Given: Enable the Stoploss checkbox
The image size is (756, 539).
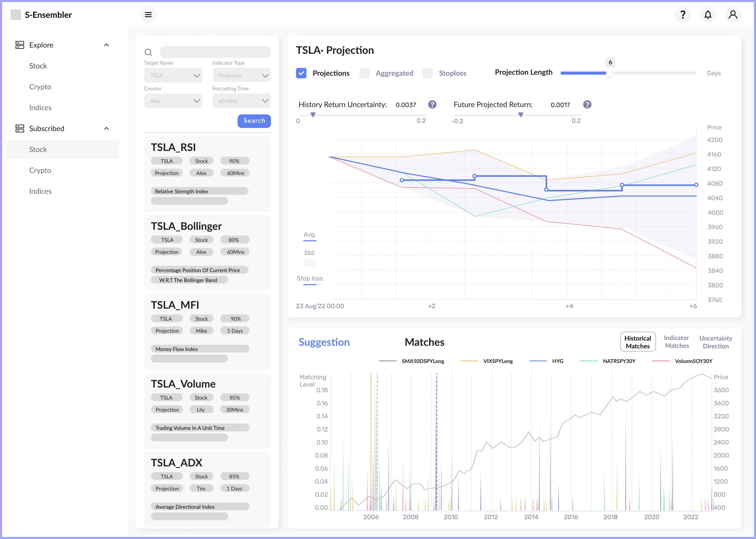Looking at the screenshot, I should pos(428,73).
